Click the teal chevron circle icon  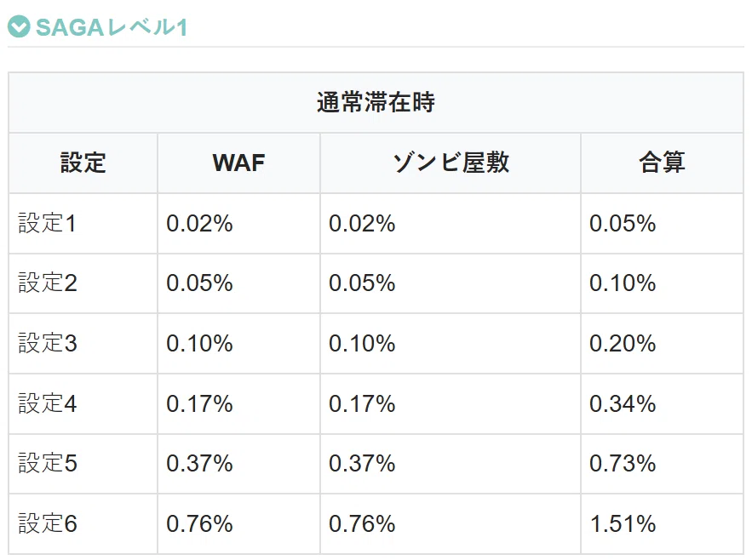click(x=19, y=27)
